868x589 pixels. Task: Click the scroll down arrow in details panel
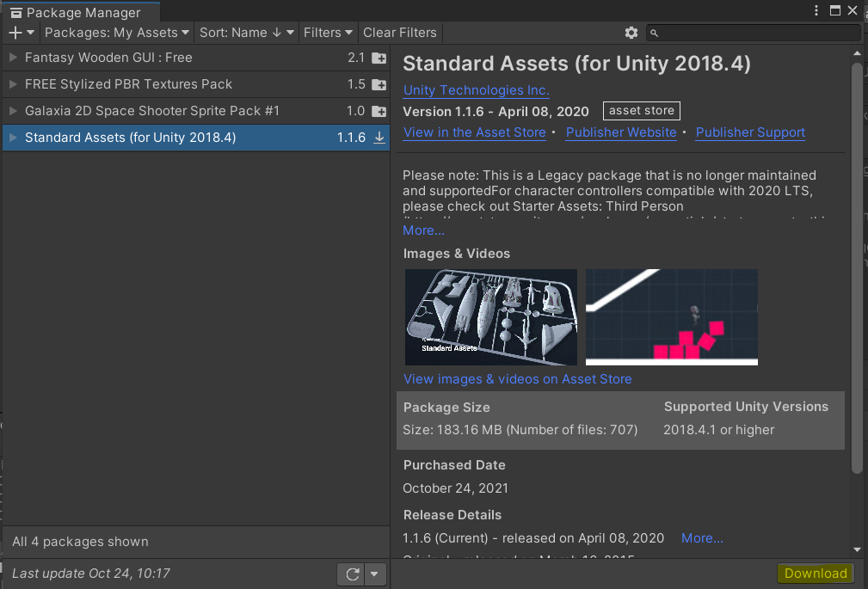coord(857,549)
